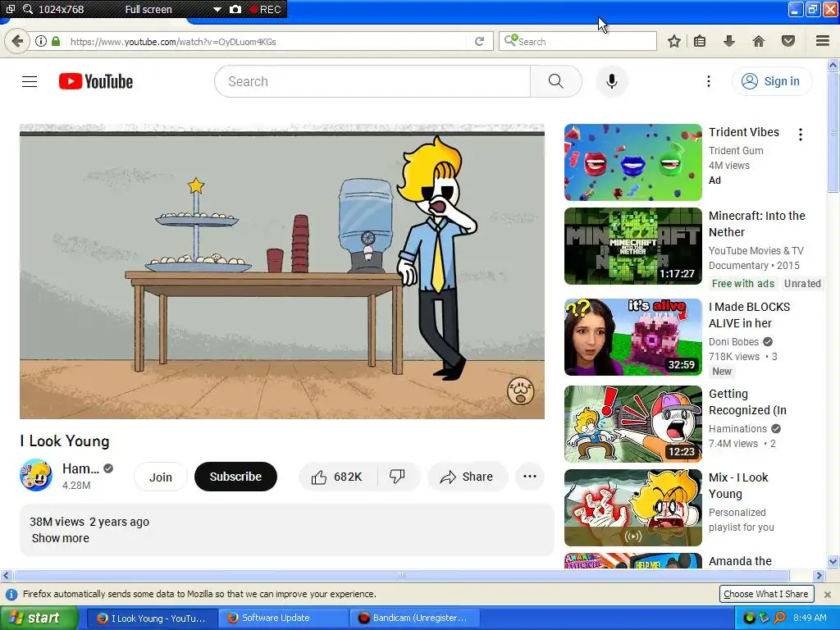840x630 pixels.
Task: Click the video player frame
Action: (x=282, y=272)
